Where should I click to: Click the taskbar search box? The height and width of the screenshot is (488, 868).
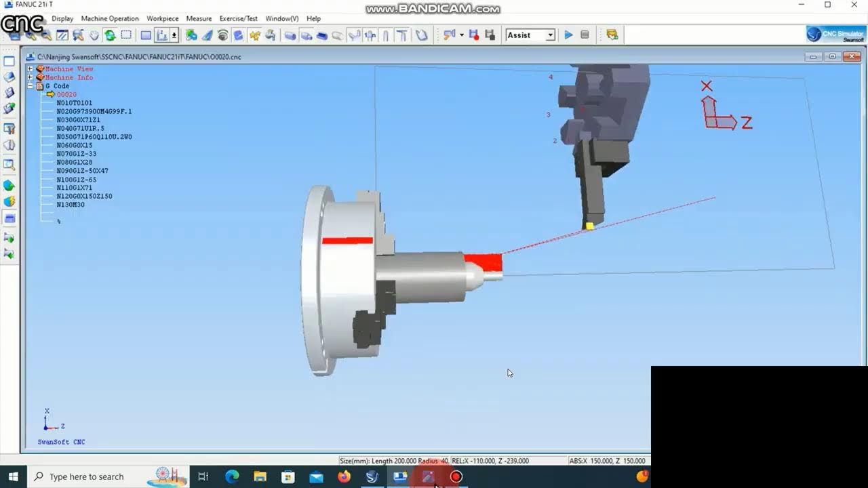109,476
